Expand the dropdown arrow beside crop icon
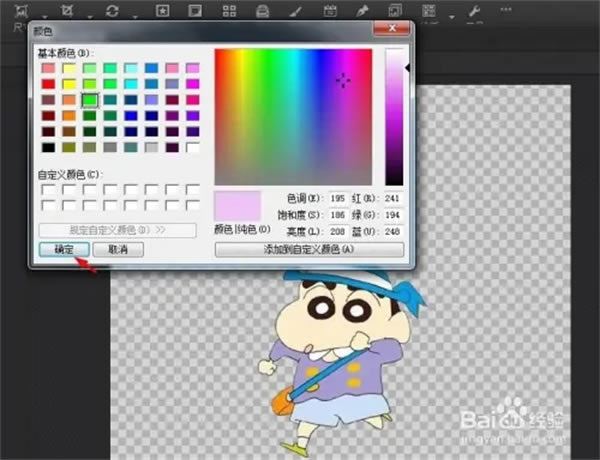 [90, 17]
